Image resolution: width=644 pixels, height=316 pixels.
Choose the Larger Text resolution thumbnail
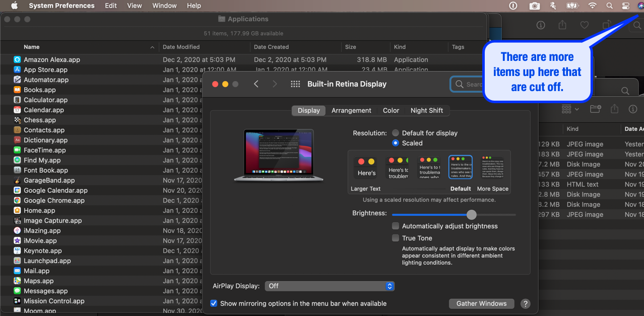[366, 168]
